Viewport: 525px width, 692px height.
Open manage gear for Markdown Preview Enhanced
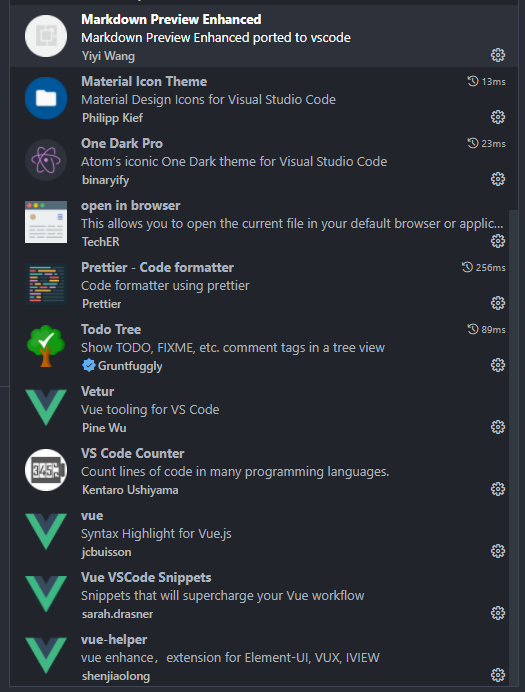pos(498,55)
